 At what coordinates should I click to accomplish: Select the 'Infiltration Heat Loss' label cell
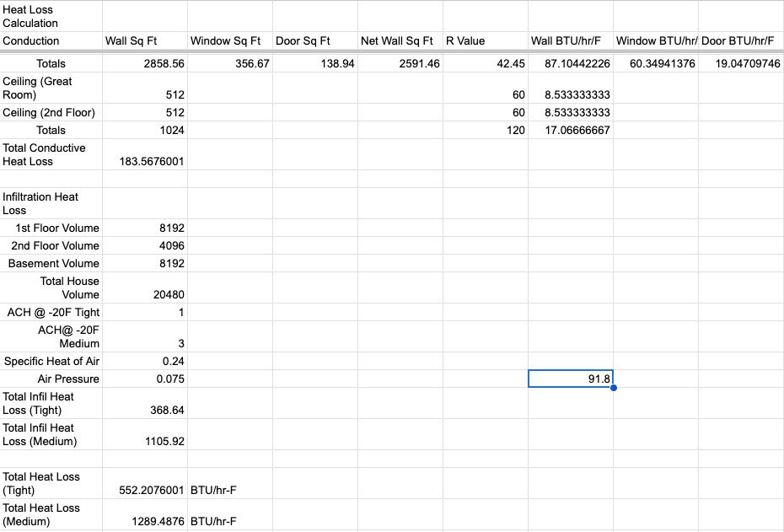51,203
